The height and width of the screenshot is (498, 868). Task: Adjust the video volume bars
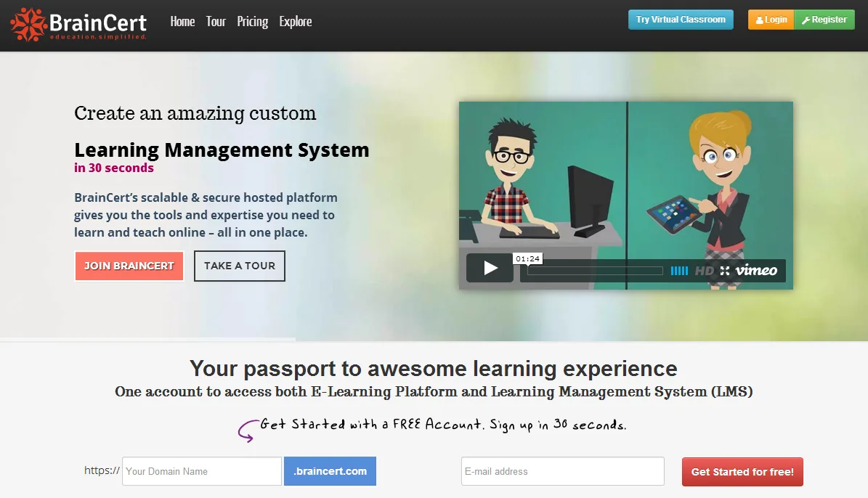(x=679, y=271)
